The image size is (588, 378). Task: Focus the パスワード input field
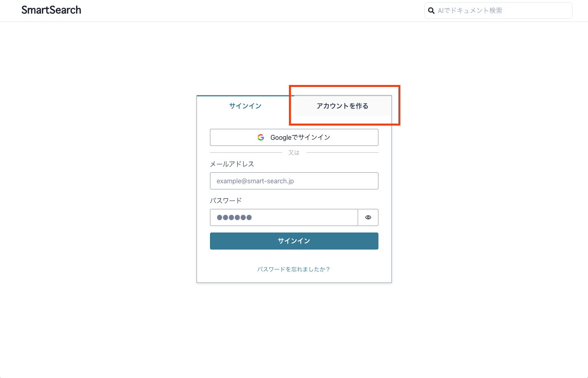284,217
